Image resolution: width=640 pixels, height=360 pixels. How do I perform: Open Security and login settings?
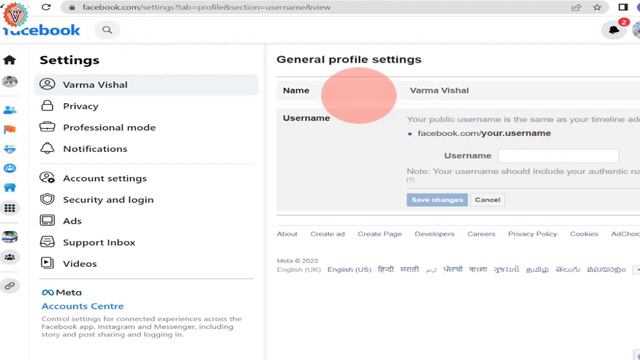(x=146, y=200)
